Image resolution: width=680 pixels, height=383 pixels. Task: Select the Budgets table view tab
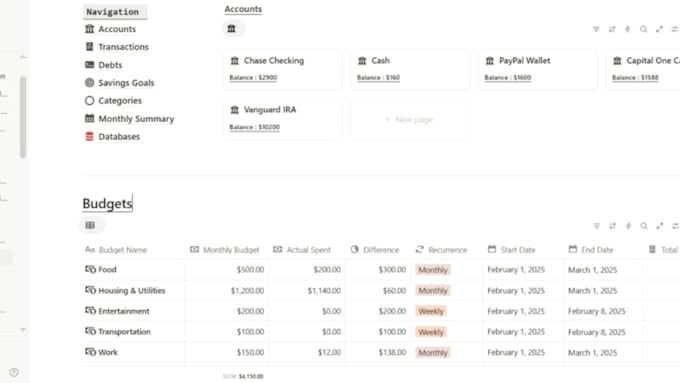click(x=91, y=225)
